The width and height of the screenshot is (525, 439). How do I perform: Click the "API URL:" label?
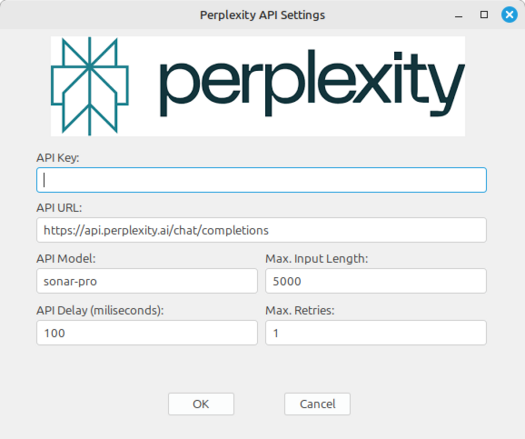(x=59, y=208)
